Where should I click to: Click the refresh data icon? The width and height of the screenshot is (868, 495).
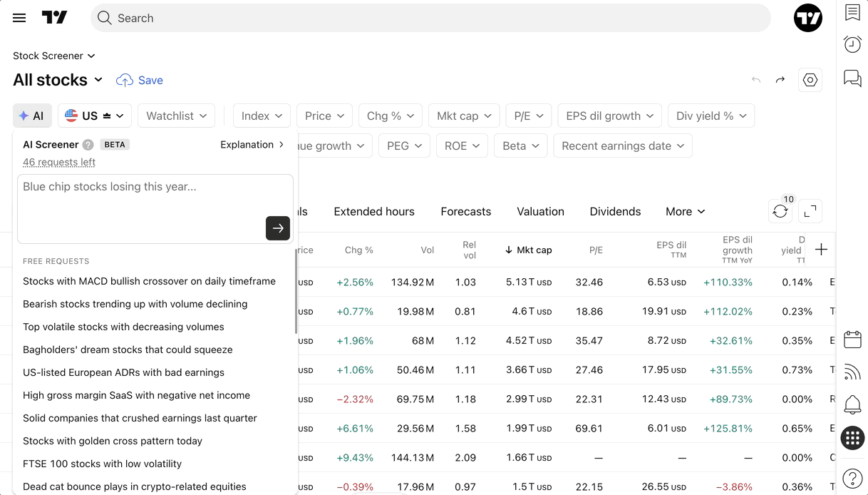point(780,211)
